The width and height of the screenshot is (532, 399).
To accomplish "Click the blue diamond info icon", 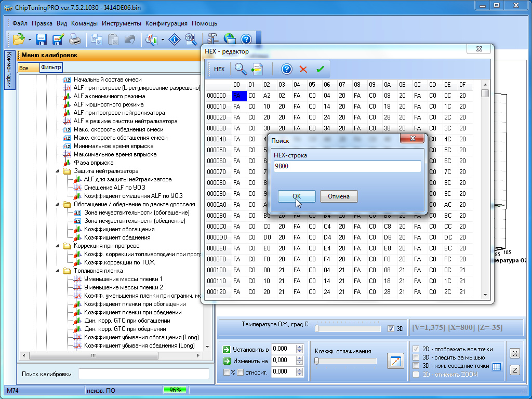I will click(x=175, y=39).
